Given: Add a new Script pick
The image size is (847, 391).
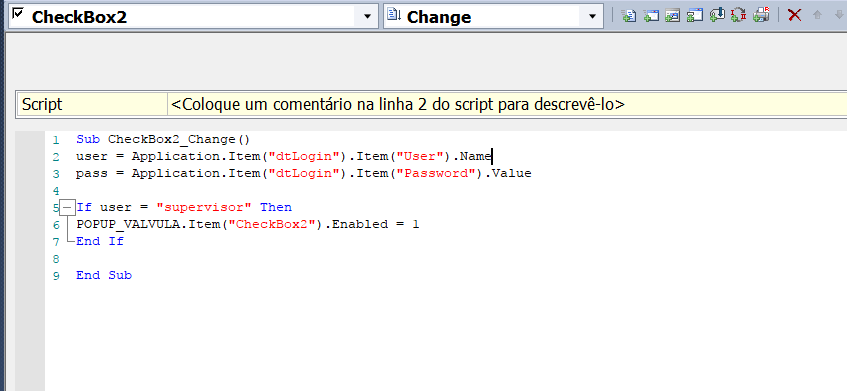Looking at the screenshot, I should click(x=628, y=15).
